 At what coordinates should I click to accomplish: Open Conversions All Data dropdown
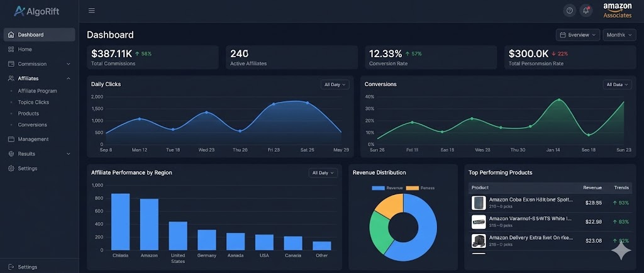pos(618,84)
